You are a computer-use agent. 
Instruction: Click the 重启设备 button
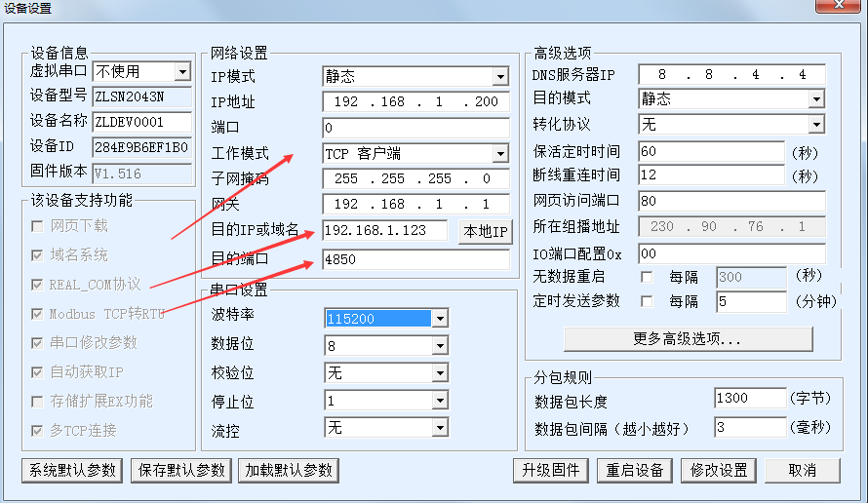point(634,470)
